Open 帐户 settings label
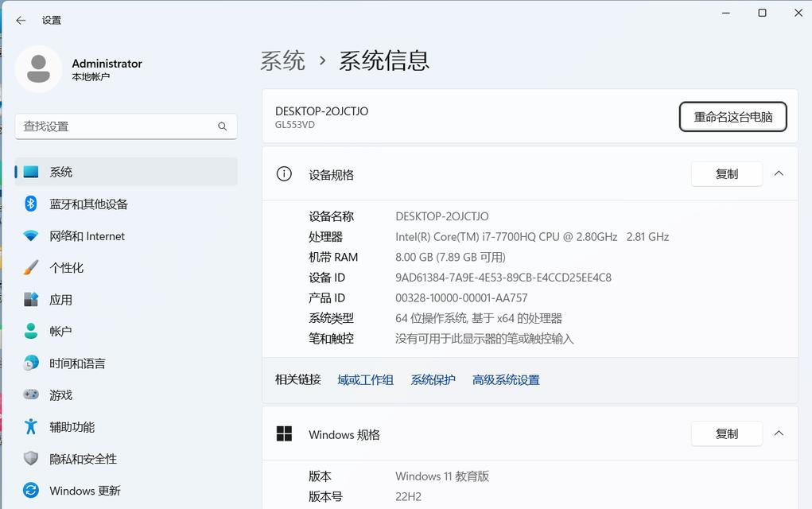Viewport: 812px width, 509px height. point(60,332)
